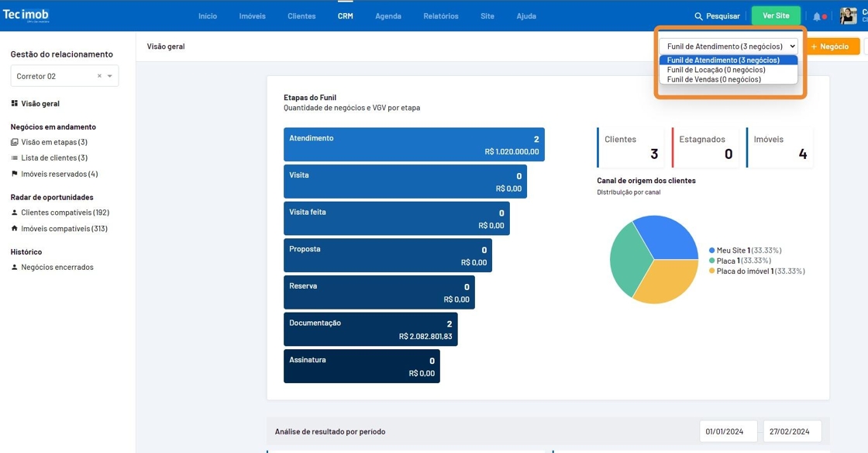Viewport: 868px width, 453px height.
Task: Open Imóveis compatíveis radar
Action: tap(64, 229)
